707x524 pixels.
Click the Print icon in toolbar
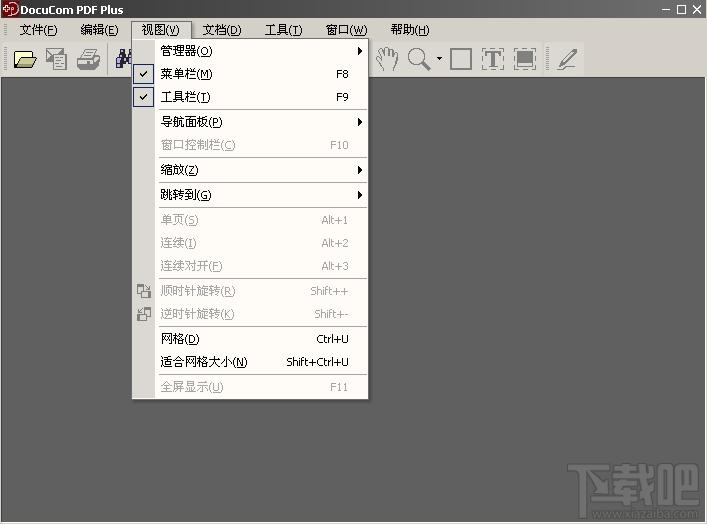point(89,60)
